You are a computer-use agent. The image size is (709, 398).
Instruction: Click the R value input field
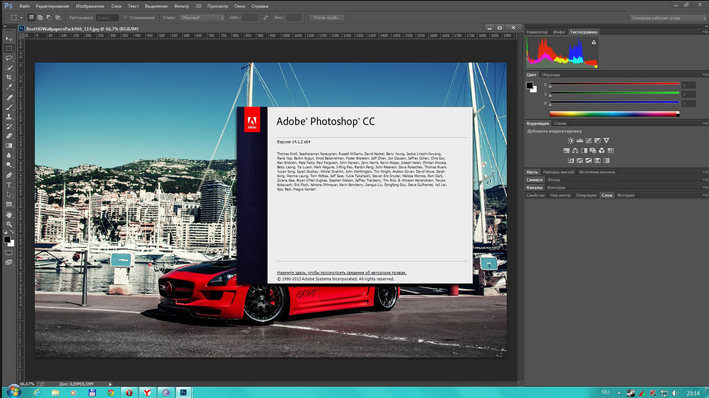coord(689,85)
